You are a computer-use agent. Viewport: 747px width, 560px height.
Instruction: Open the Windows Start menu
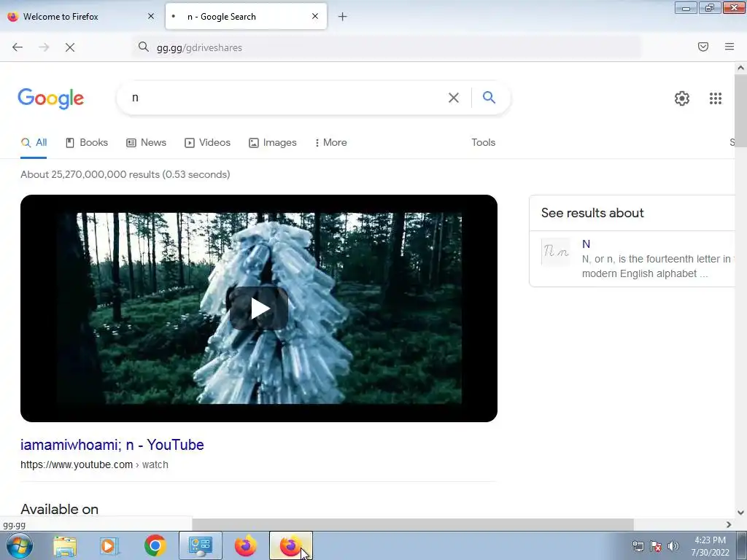(20, 545)
